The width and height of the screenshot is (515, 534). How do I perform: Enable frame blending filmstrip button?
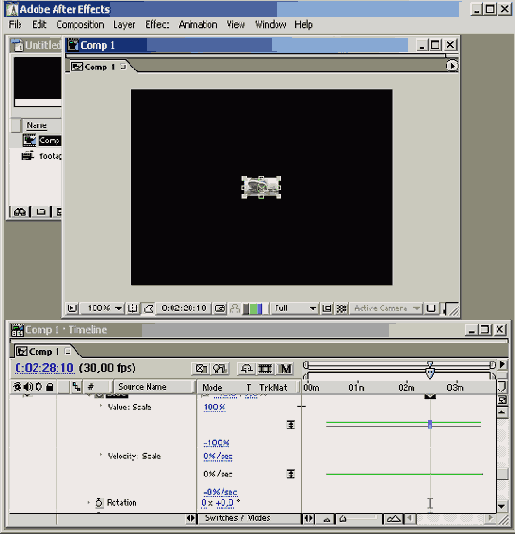265,368
